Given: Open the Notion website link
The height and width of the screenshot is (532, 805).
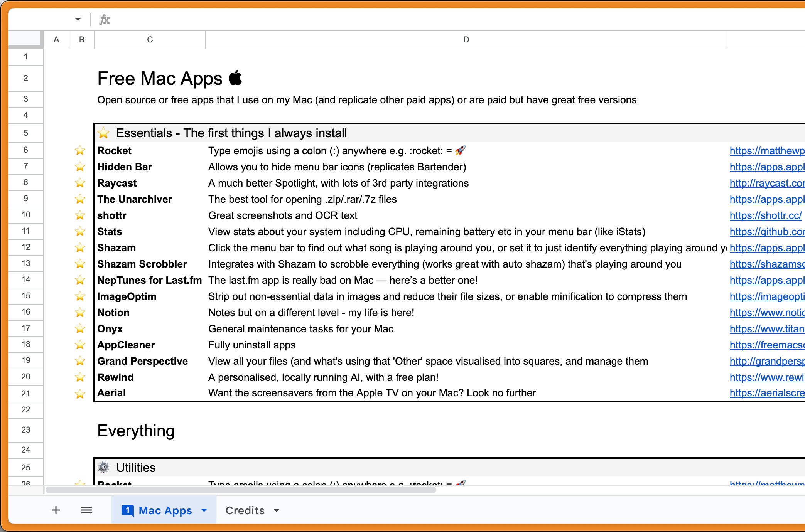Looking at the screenshot, I should 767,313.
